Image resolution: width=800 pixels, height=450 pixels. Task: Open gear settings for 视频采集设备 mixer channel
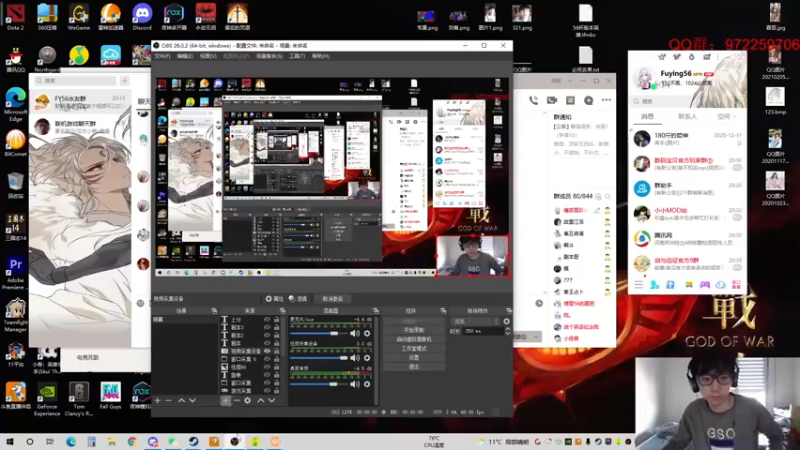[x=367, y=358]
